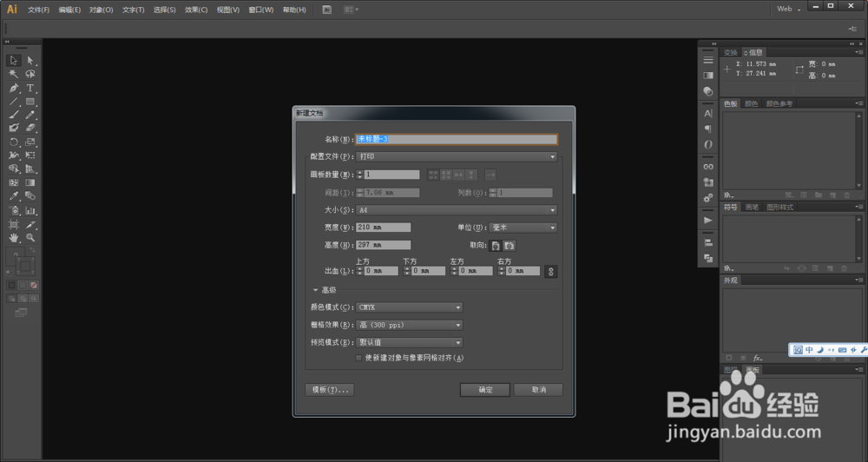Open the View (视图) menu
Screen dimensions: 868x462
click(x=228, y=10)
